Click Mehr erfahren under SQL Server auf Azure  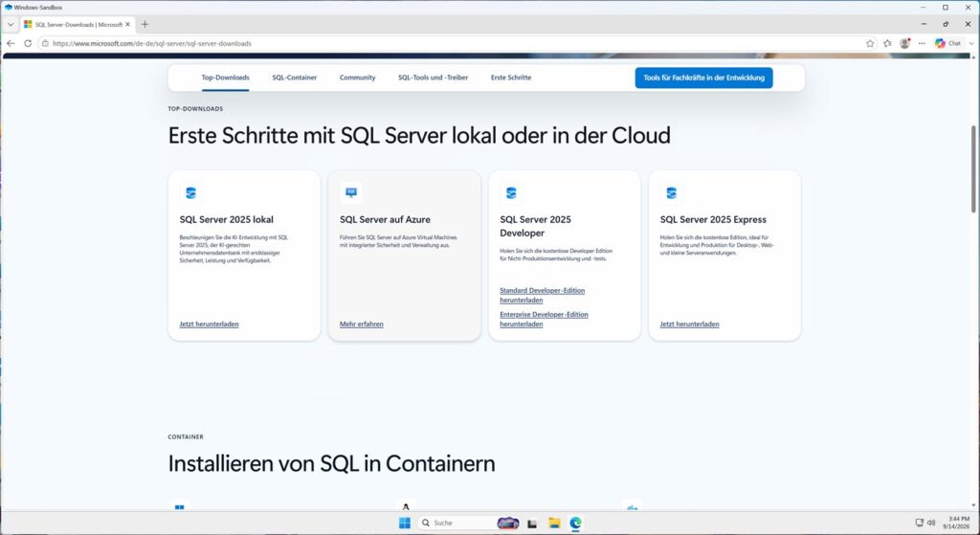coord(361,323)
